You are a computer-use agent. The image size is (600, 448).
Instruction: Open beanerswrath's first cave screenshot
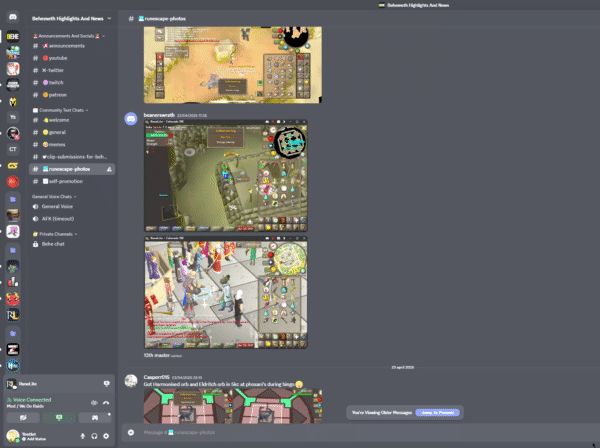226,176
